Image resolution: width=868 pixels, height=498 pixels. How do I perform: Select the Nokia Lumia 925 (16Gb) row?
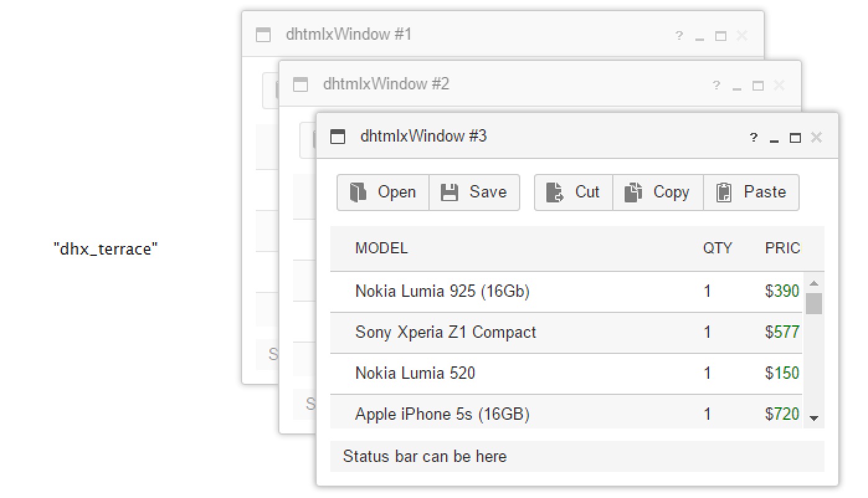click(x=566, y=291)
